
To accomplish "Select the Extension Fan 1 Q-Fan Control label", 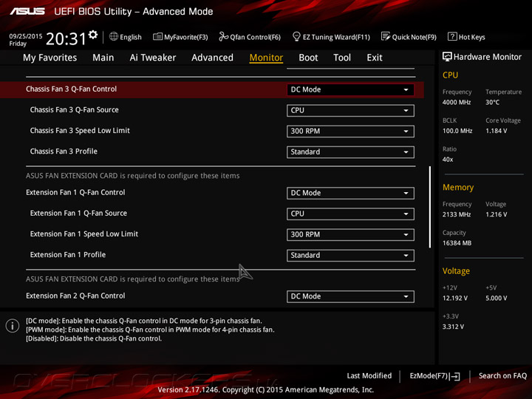I will pos(75,192).
